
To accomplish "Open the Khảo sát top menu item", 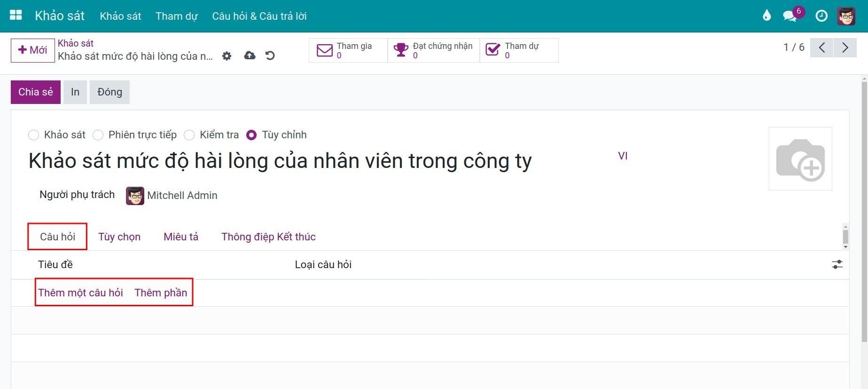I will click(x=120, y=16).
